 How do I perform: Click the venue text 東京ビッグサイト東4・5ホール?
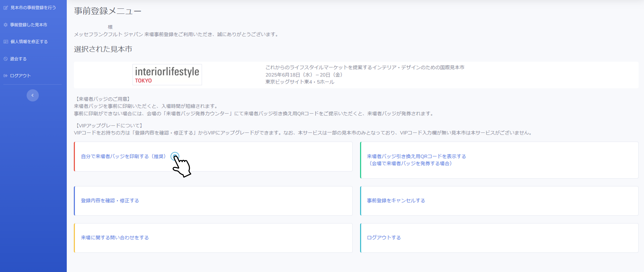(x=300, y=82)
